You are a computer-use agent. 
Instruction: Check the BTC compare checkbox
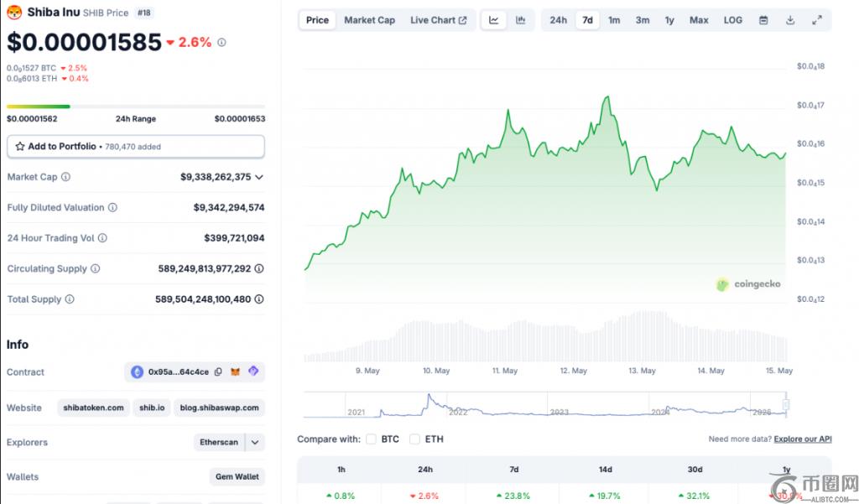coord(371,439)
